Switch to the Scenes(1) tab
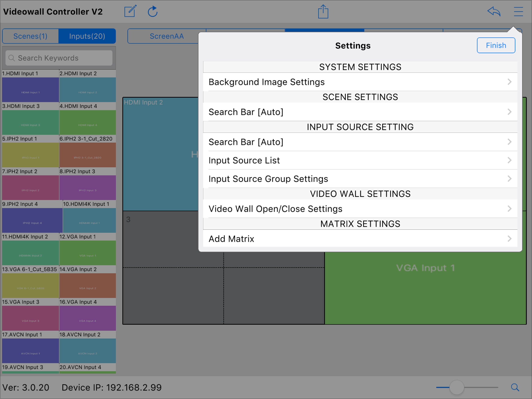 point(30,36)
